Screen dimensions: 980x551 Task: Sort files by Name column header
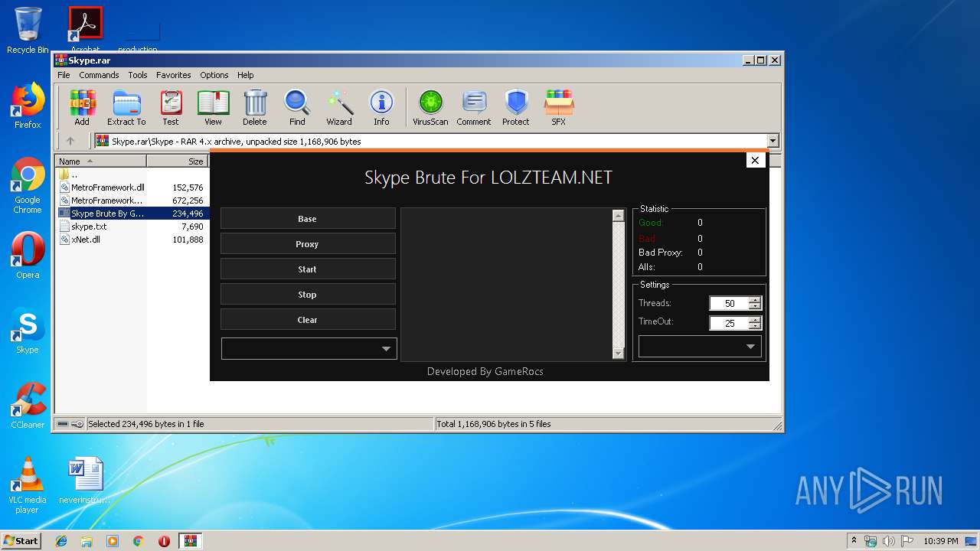click(101, 161)
